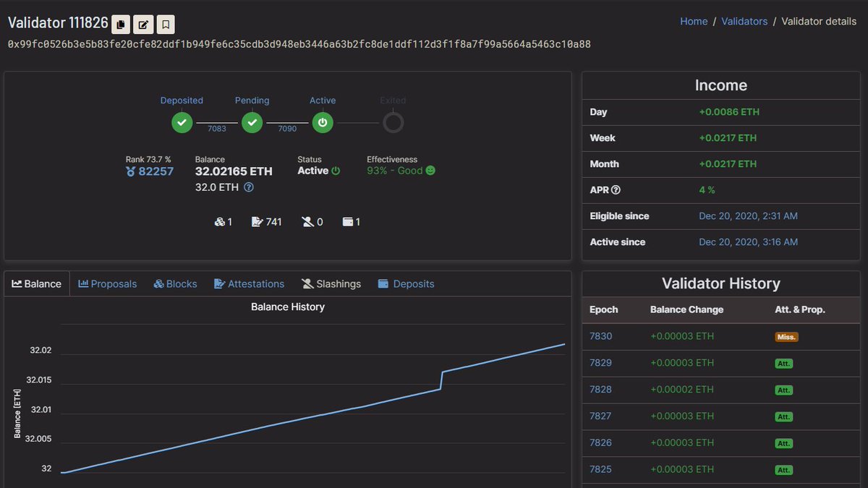Image resolution: width=868 pixels, height=488 pixels.
Task: Click the Month income value +0.0217 ETH
Action: point(728,164)
